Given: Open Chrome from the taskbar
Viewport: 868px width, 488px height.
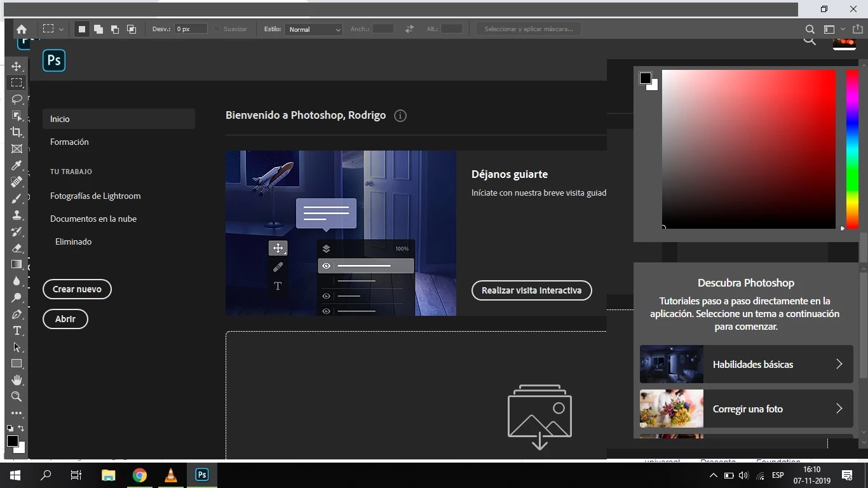Looking at the screenshot, I should pos(140,475).
